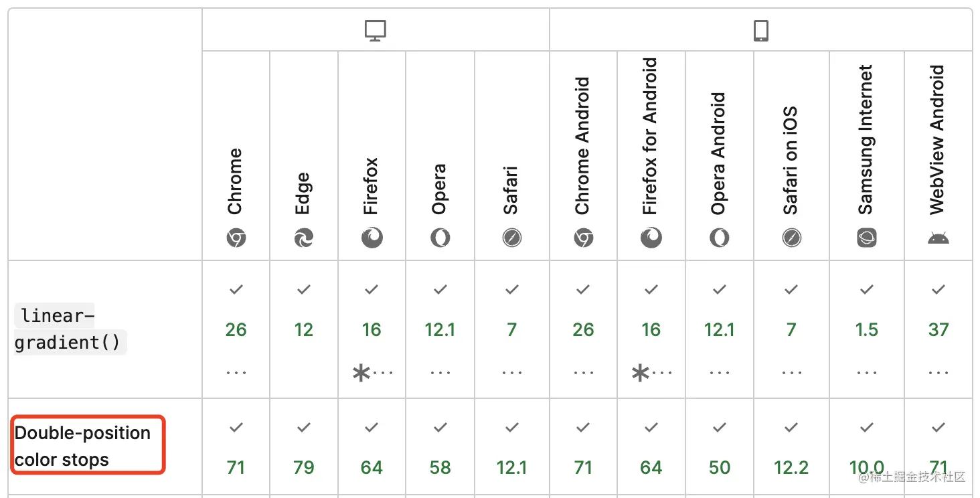
Task: Click the desktop monitor icon header
Action: tap(375, 30)
